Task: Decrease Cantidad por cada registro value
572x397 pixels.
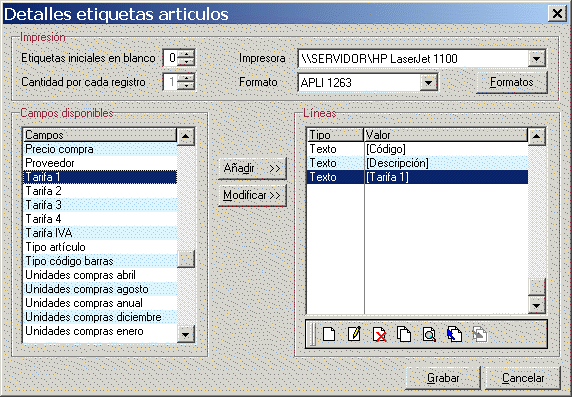Action: tap(186, 86)
